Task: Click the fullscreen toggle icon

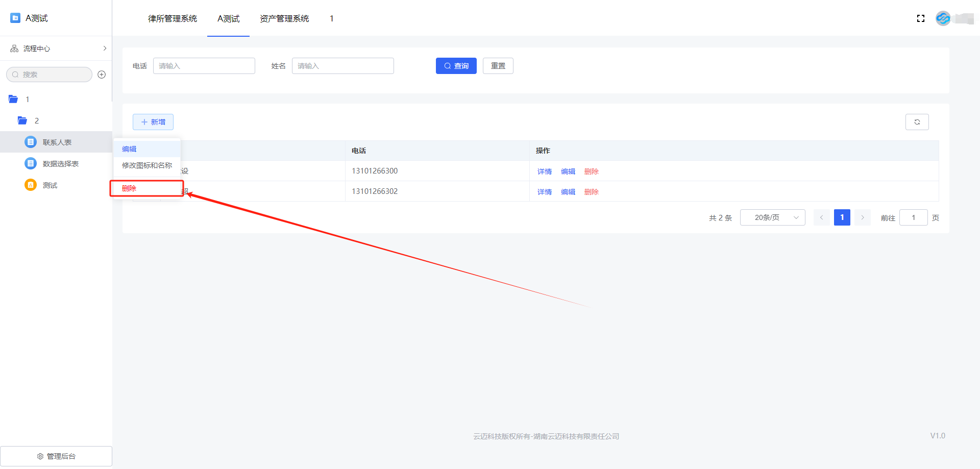Action: pyautogui.click(x=921, y=18)
